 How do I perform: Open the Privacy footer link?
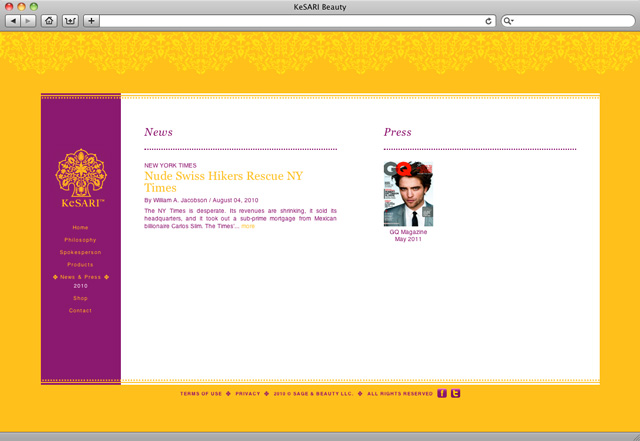248,394
